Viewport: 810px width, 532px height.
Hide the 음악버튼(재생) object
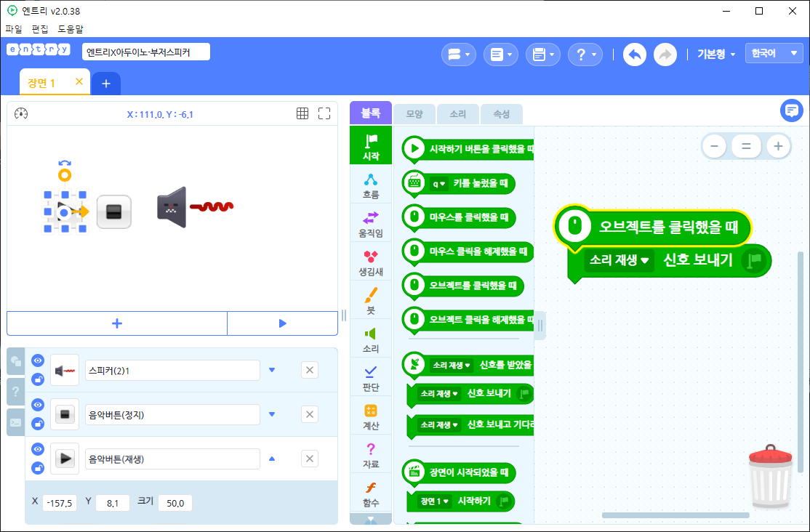(38, 449)
